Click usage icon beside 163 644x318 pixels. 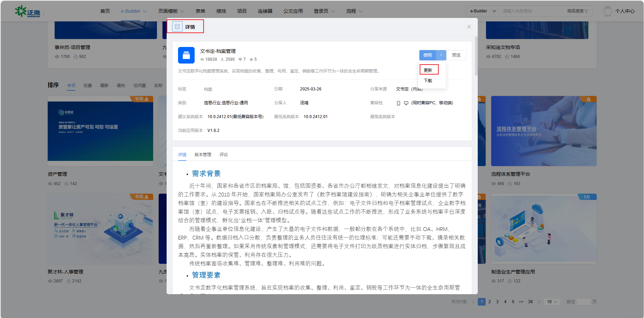(x=510, y=184)
